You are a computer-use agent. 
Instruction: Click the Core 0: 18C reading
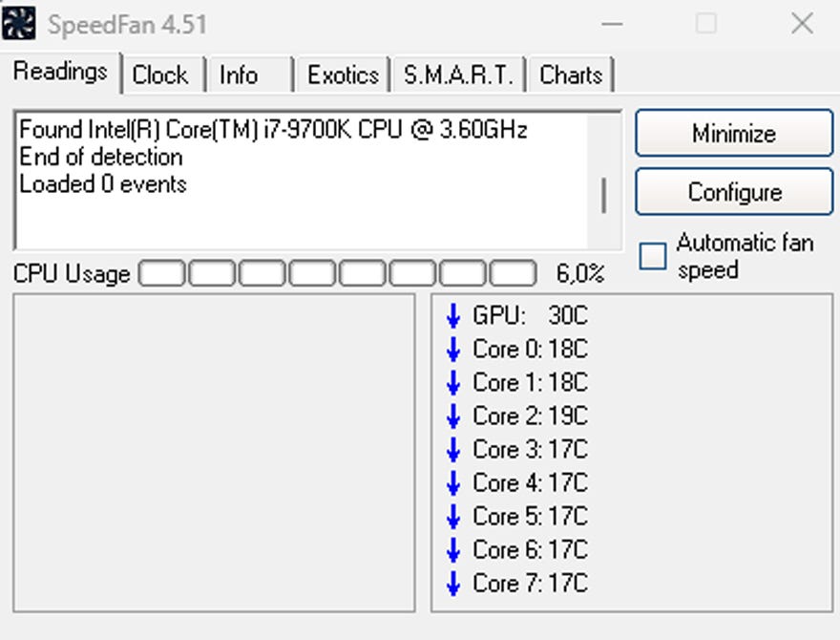coord(531,350)
